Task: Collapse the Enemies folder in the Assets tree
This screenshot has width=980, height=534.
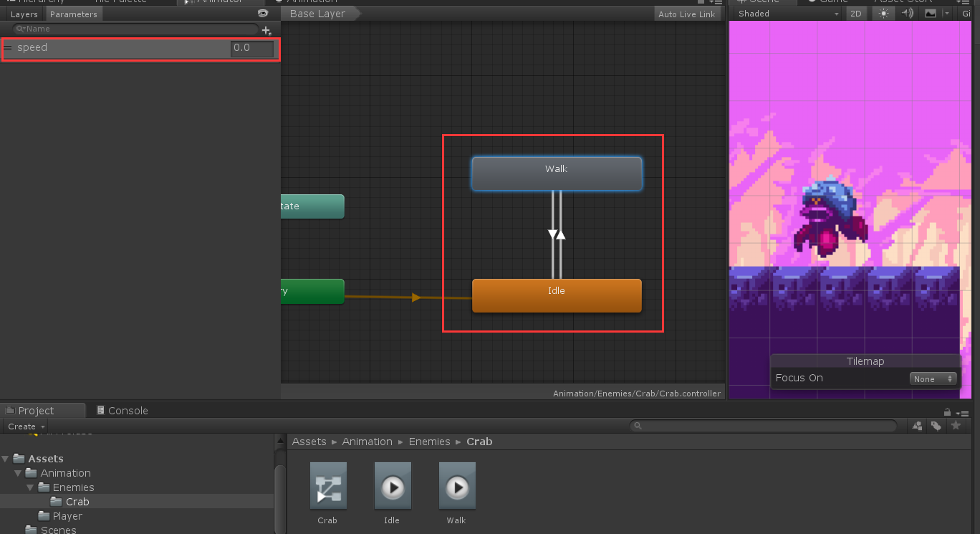Action: tap(29, 487)
